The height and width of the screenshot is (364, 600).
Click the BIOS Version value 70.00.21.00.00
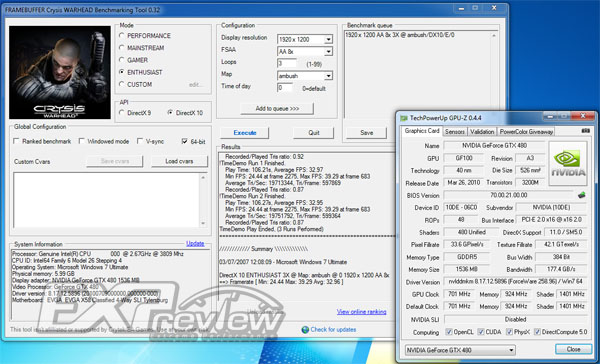[509, 195]
